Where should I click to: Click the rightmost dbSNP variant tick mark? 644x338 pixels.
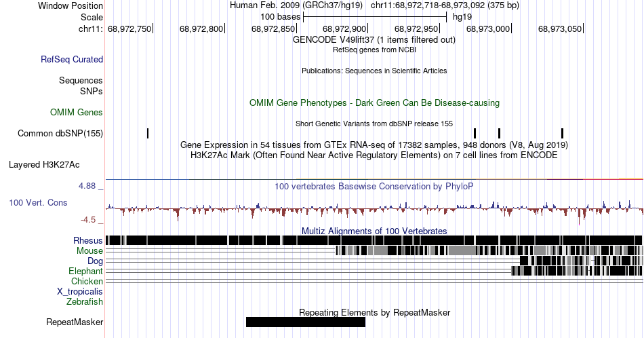click(x=562, y=133)
